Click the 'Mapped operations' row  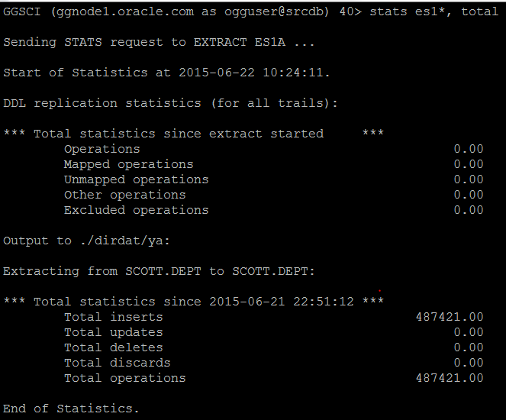pyautogui.click(x=129, y=164)
